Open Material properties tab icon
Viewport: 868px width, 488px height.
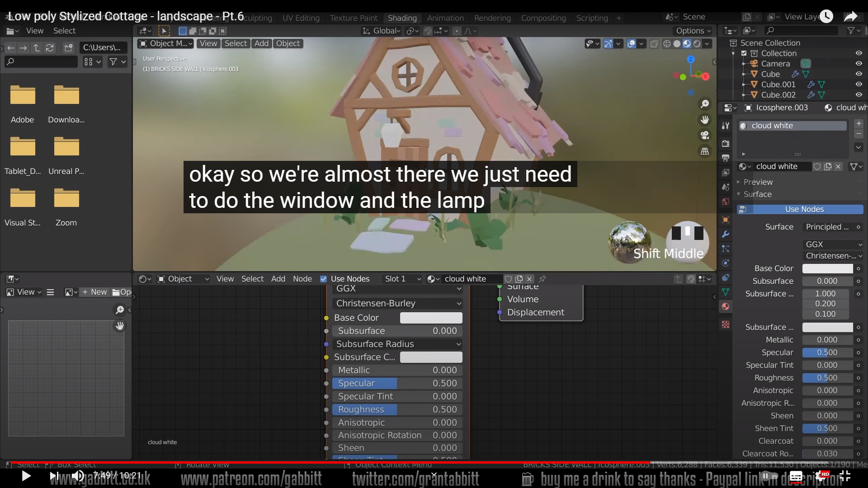[726, 306]
